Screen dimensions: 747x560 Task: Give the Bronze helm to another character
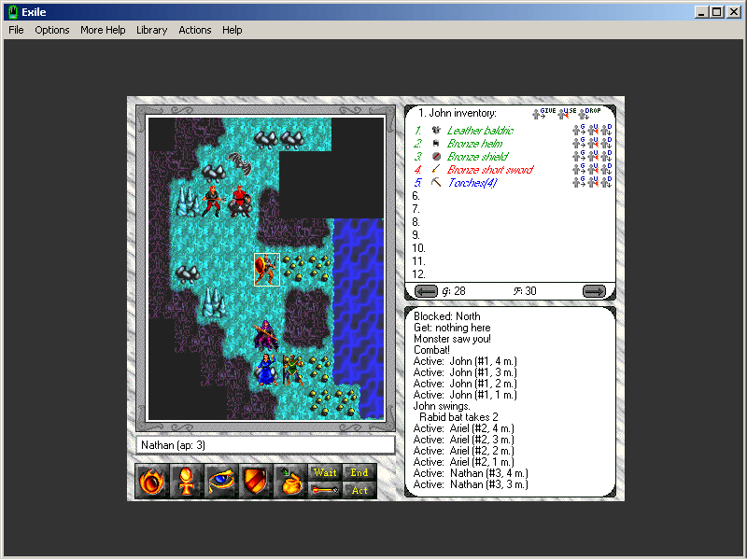[579, 143]
